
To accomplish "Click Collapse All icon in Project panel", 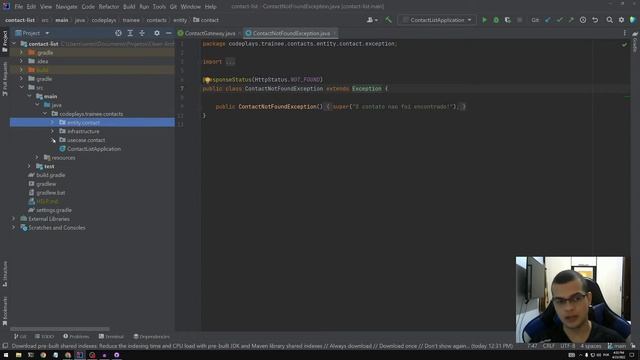I will tap(142, 33).
